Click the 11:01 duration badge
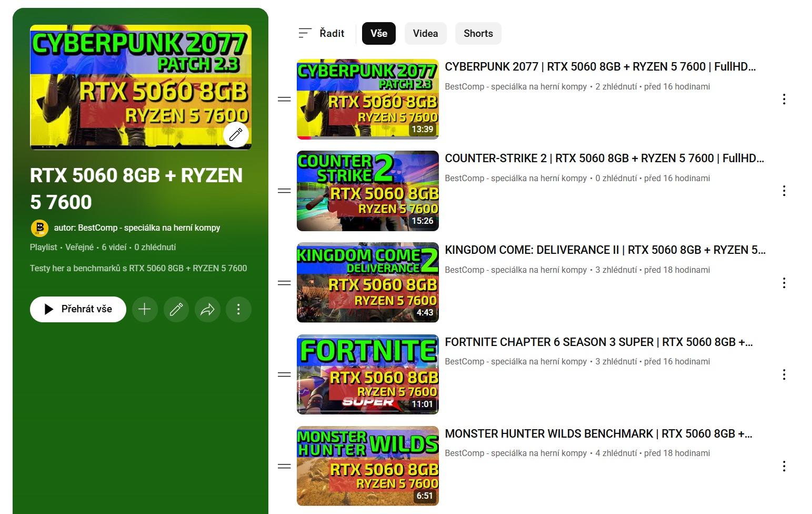 coord(423,404)
